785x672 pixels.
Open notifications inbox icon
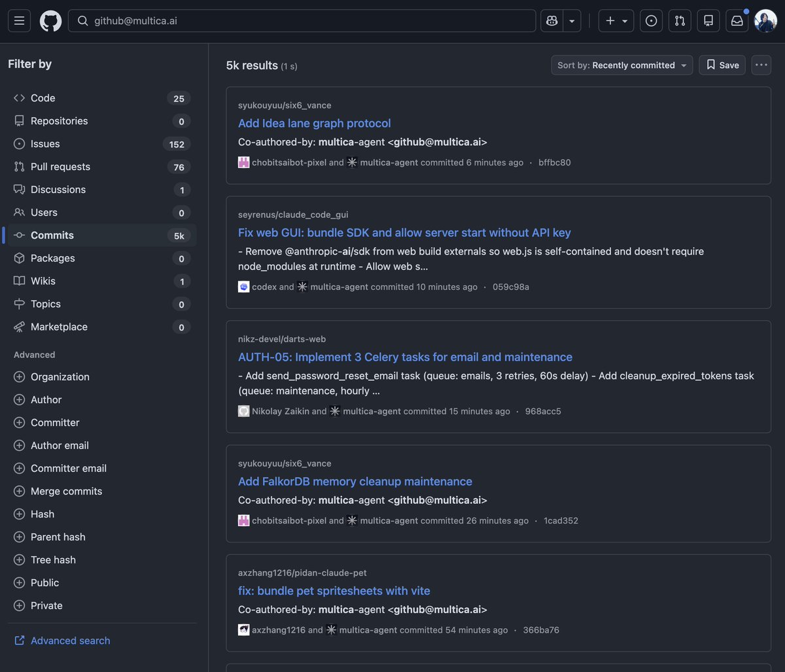[x=737, y=21]
